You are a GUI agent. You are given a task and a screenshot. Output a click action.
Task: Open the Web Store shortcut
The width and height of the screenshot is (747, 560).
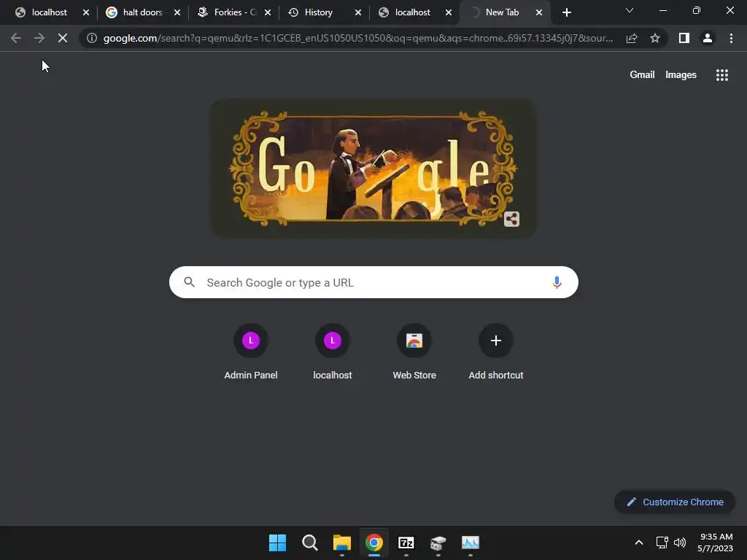[414, 352]
